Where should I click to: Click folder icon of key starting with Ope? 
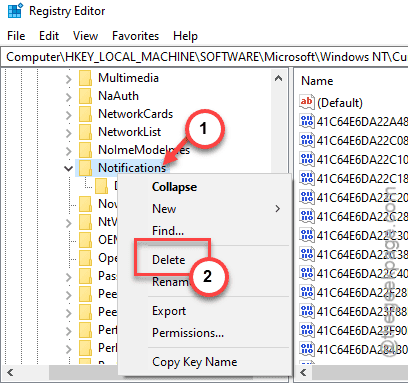coord(85,257)
